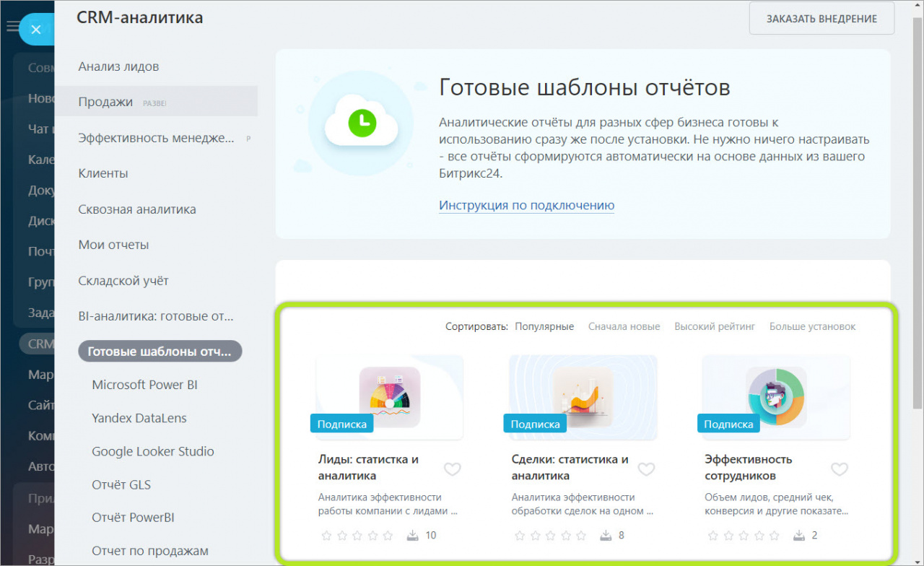This screenshot has height=566, width=924.
Task: Sort templates by Высокий рейтинг
Action: (715, 326)
